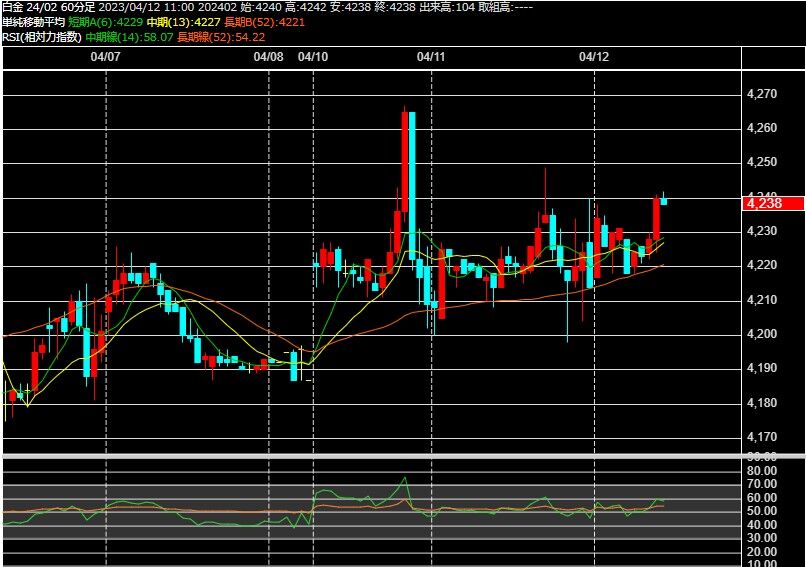Image resolution: width=806 pixels, height=567 pixels.
Task: Click the 中期(13):4227 moving average legend
Action: [184, 22]
